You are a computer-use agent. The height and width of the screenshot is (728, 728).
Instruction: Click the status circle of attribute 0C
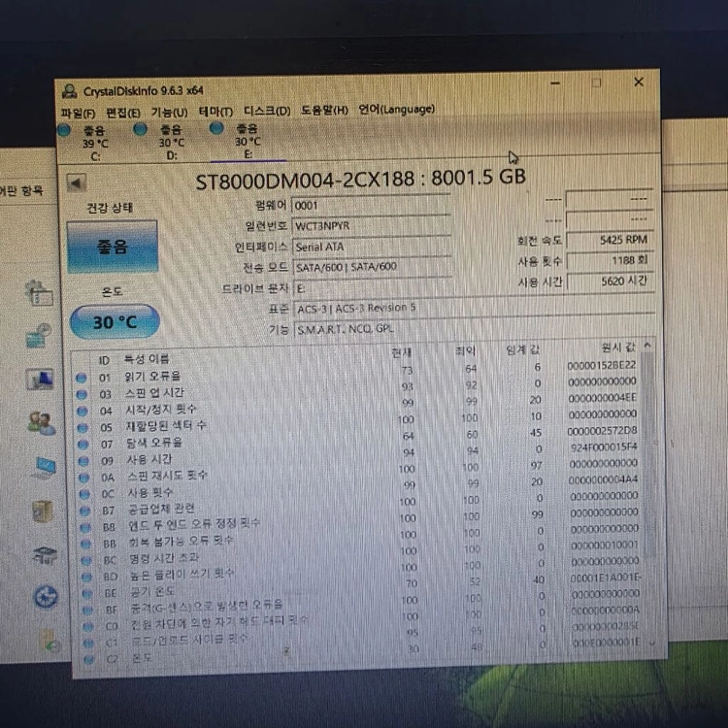coord(84,494)
